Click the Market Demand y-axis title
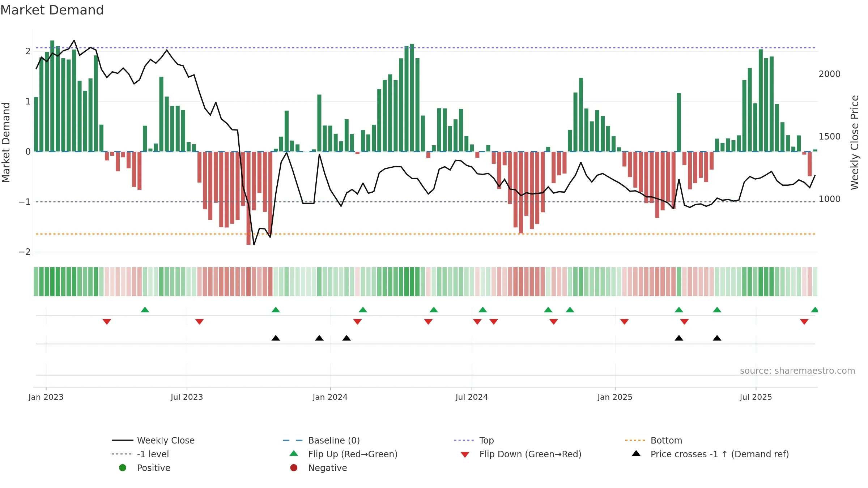The image size is (868, 488). pyautogui.click(x=6, y=142)
